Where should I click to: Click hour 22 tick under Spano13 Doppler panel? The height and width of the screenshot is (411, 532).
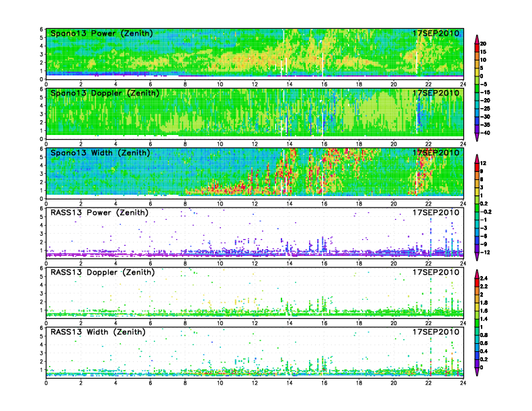tap(429, 144)
